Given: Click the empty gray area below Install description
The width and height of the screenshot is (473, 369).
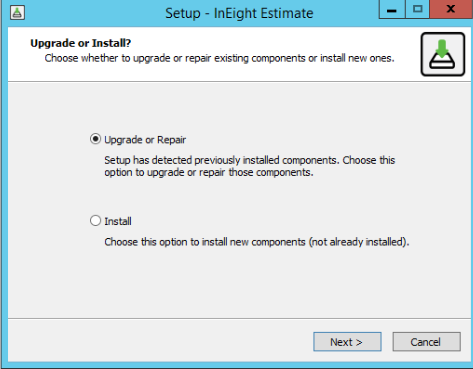Looking at the screenshot, I should pyautogui.click(x=239, y=283).
